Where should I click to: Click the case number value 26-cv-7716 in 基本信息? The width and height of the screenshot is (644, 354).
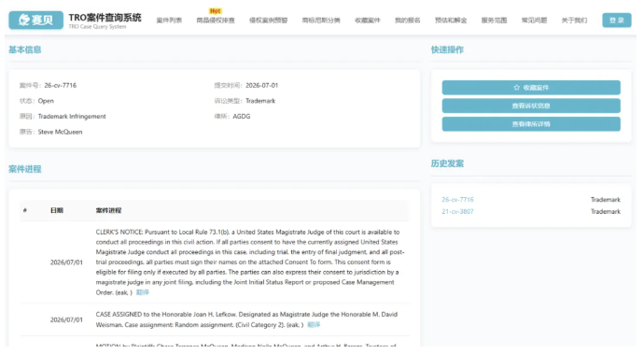pyautogui.click(x=61, y=86)
